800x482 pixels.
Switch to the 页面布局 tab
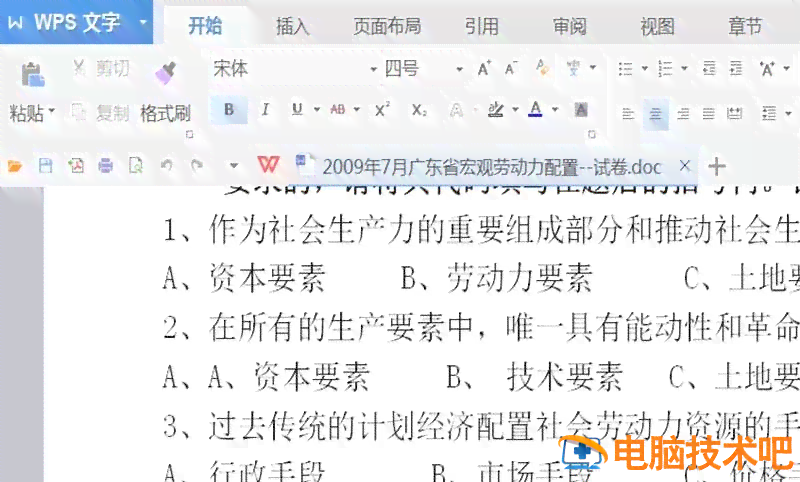(387, 27)
